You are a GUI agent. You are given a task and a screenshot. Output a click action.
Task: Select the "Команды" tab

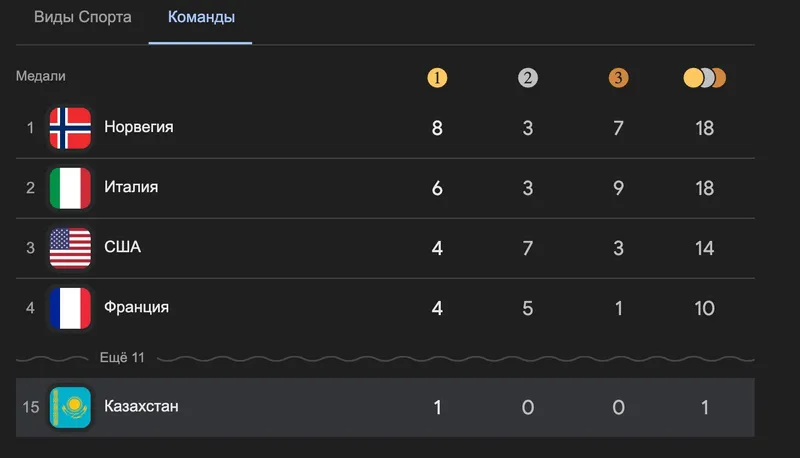point(201,18)
